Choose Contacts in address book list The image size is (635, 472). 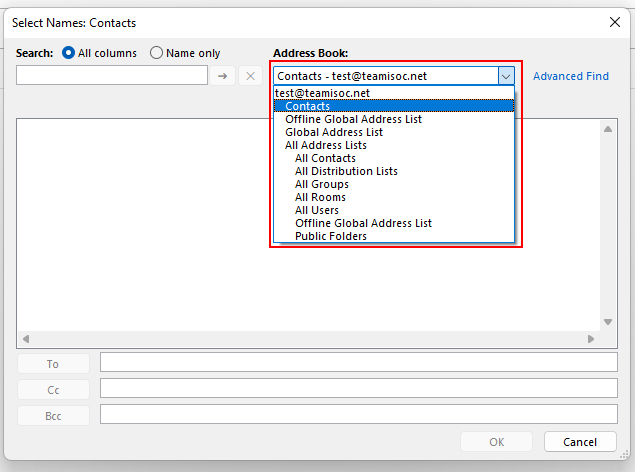(x=307, y=106)
